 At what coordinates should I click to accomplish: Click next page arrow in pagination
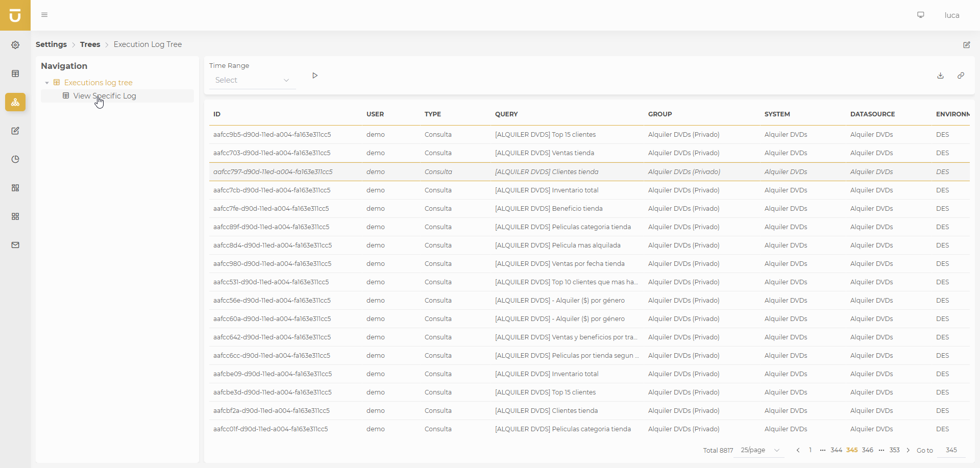pyautogui.click(x=908, y=450)
